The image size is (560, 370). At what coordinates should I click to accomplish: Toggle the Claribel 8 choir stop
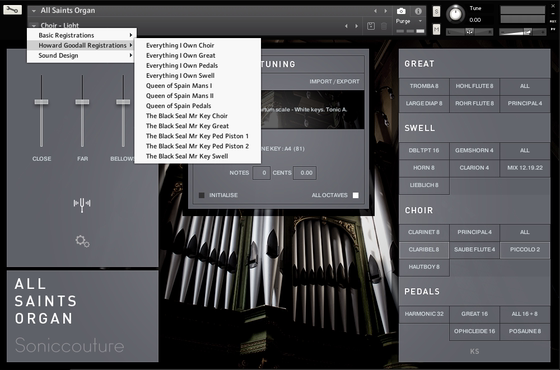pos(424,250)
